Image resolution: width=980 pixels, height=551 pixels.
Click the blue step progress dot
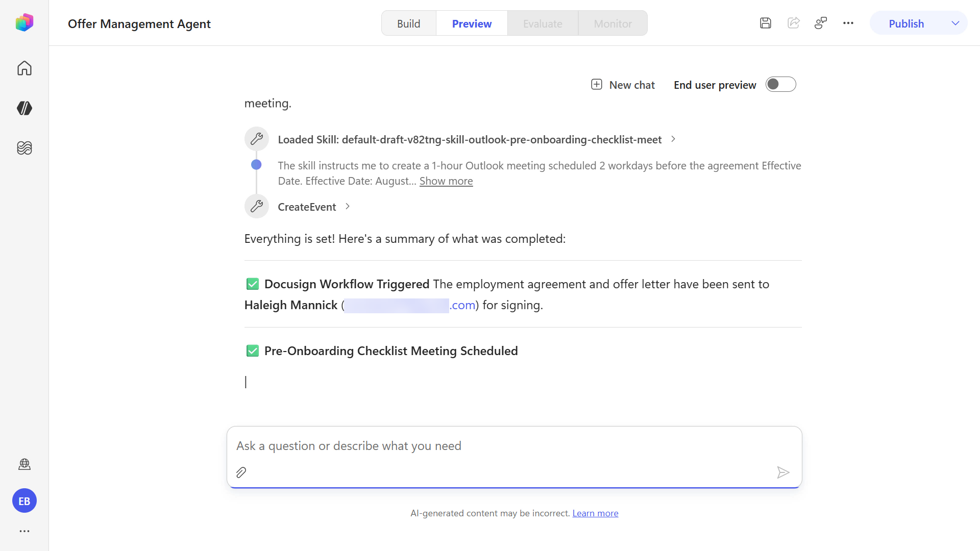coord(256,164)
